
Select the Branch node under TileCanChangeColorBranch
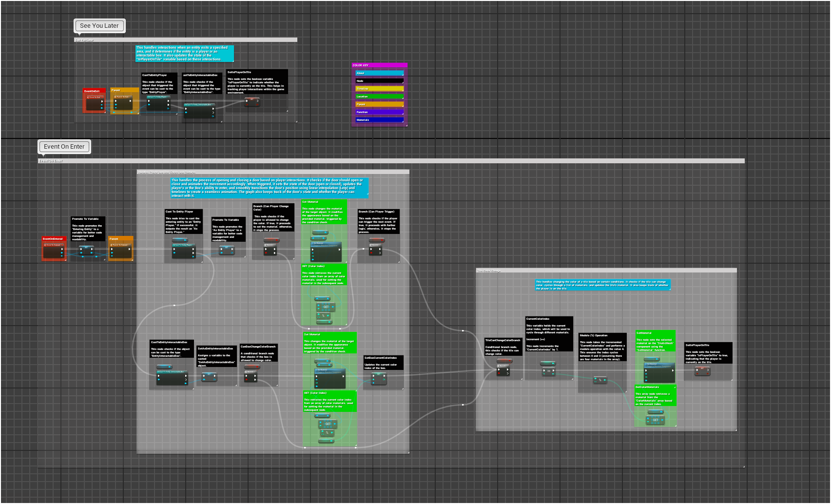(x=503, y=370)
